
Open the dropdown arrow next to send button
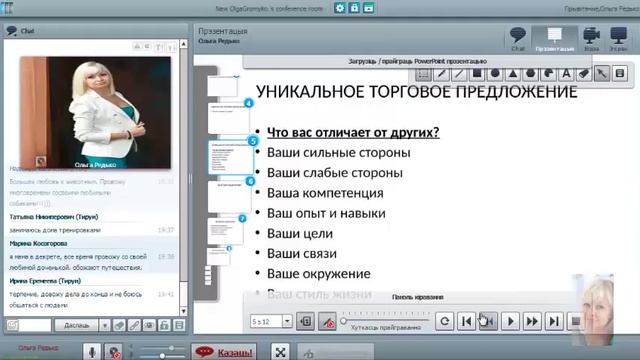click(x=104, y=325)
